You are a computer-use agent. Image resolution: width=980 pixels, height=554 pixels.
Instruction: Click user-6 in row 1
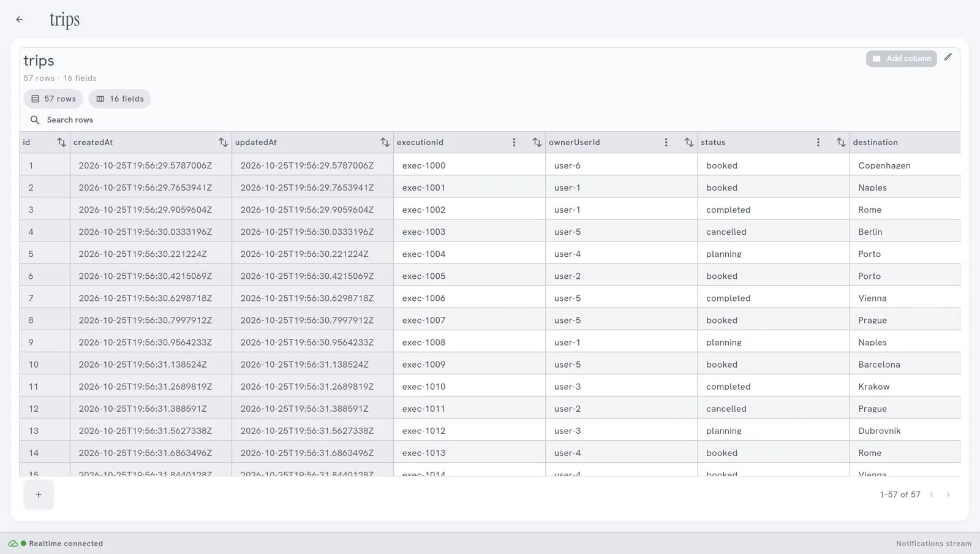621,165
